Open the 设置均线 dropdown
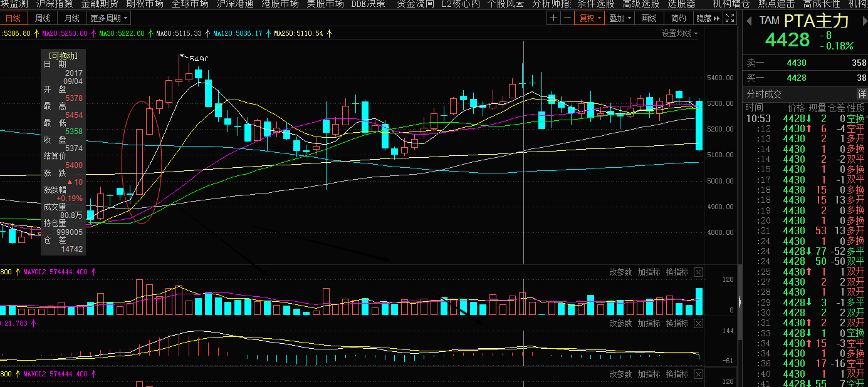The width and height of the screenshot is (868, 387). point(679,33)
